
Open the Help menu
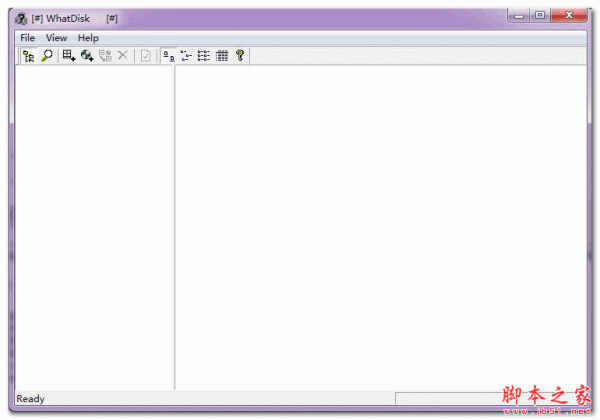(x=88, y=38)
